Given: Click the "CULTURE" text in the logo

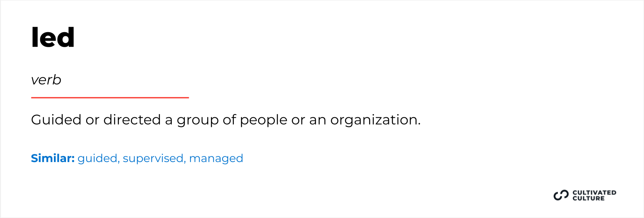Looking at the screenshot, I should point(588,198).
